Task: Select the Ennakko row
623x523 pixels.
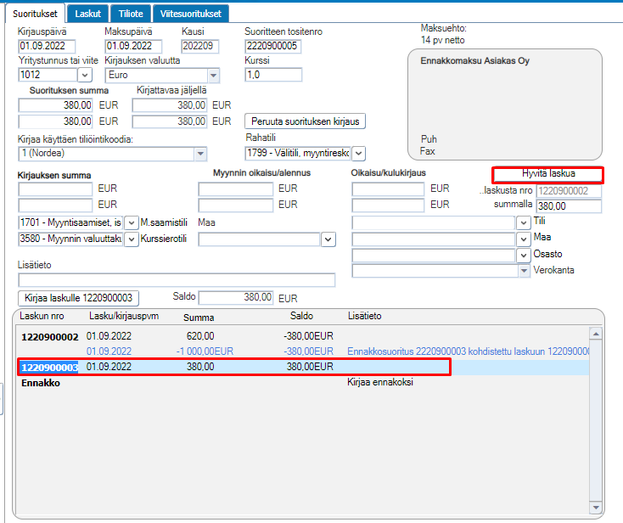Action: (x=302, y=383)
